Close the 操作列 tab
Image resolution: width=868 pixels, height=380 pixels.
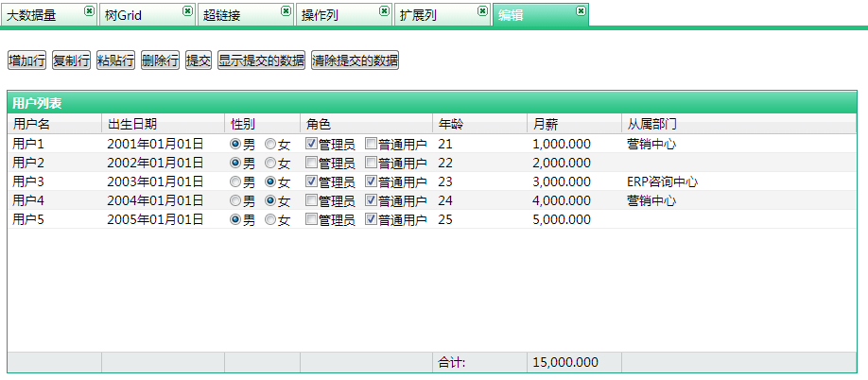click(x=384, y=11)
